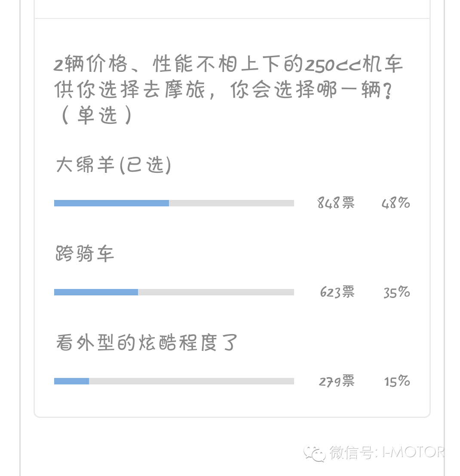Image resolution: width=460 pixels, height=476 pixels.
Task: Click the 848票 vote count
Action: 336,203
